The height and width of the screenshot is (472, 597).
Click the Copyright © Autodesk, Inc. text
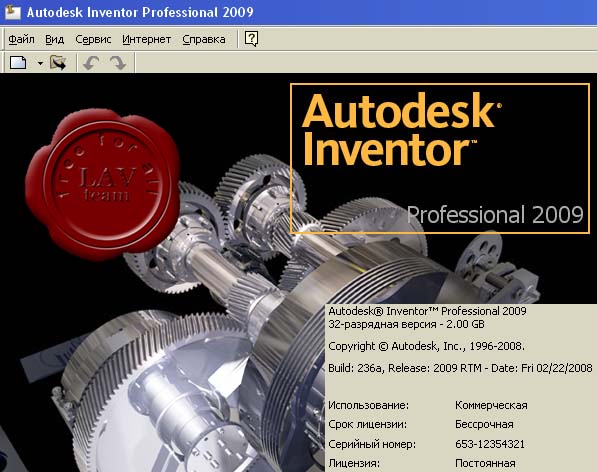(426, 346)
